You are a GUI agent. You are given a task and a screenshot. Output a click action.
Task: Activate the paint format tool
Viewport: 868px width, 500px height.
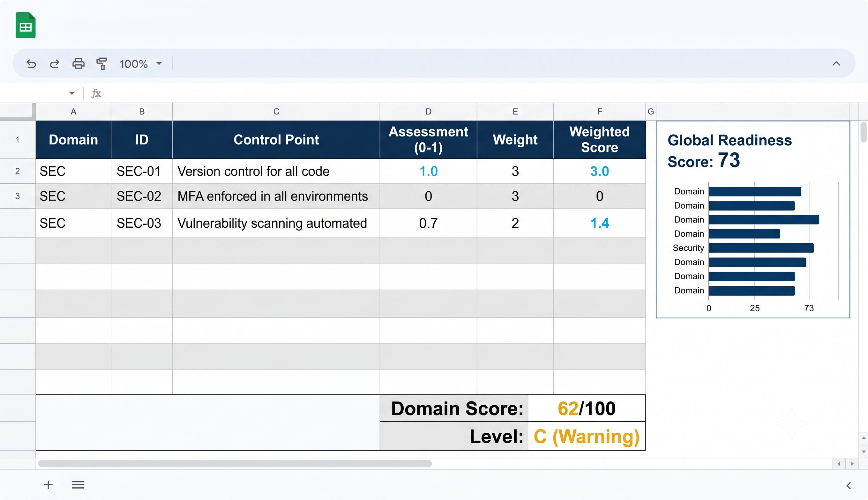102,63
